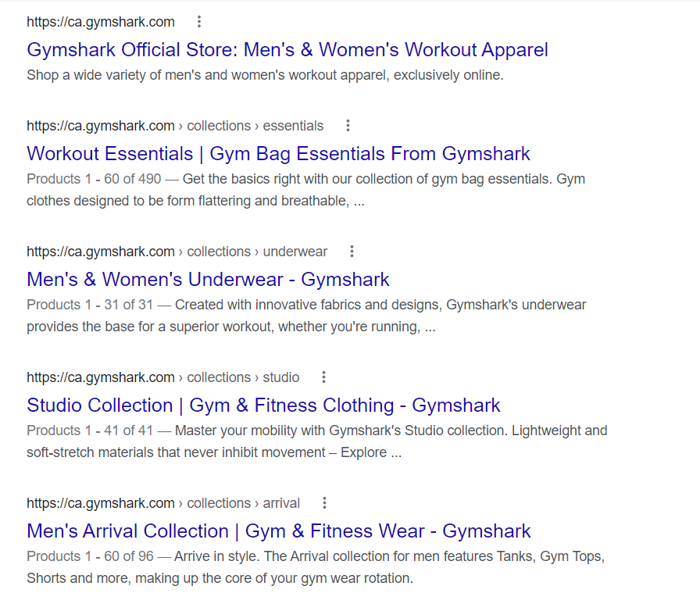The width and height of the screenshot is (700, 611).
Task: Click snippet line 'Shorts and more, making up the core'
Action: tap(220, 578)
